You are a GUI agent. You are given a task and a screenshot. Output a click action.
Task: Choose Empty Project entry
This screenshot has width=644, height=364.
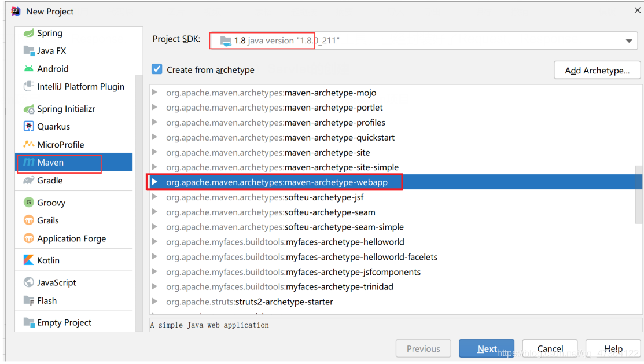(x=74, y=322)
